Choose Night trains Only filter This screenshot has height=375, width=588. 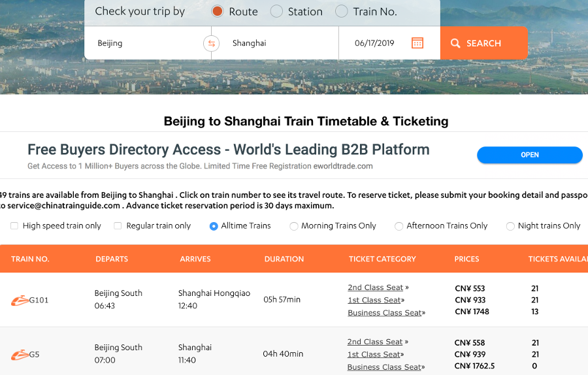pos(510,226)
